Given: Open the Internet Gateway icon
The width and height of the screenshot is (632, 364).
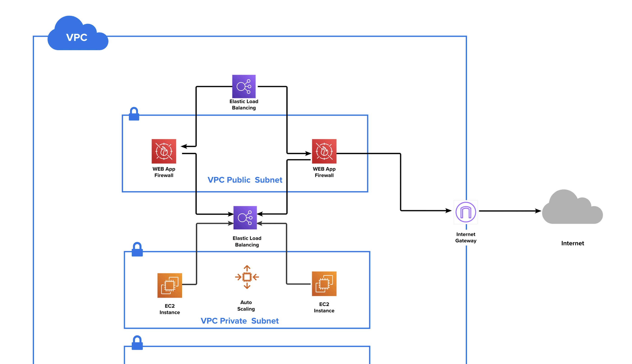Looking at the screenshot, I should pyautogui.click(x=466, y=212).
